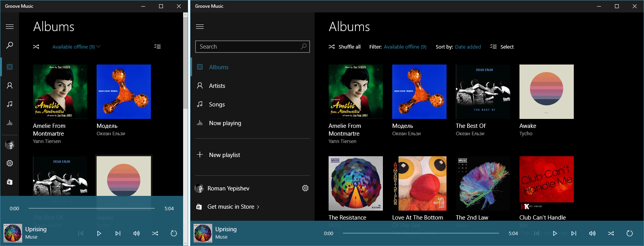Image resolution: width=644 pixels, height=246 pixels.
Task: Open Songs in right window navigation
Action: [x=253, y=104]
